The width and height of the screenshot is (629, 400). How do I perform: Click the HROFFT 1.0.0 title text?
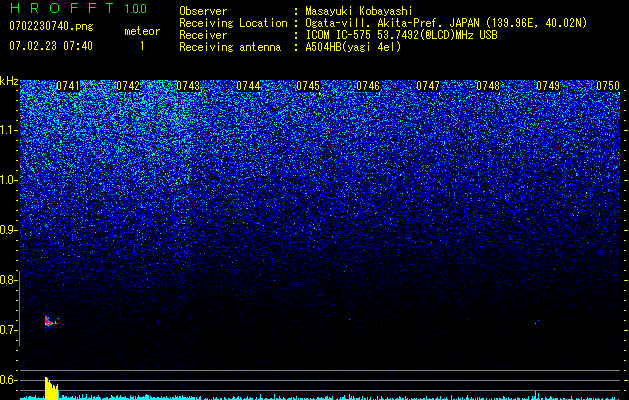pos(78,8)
